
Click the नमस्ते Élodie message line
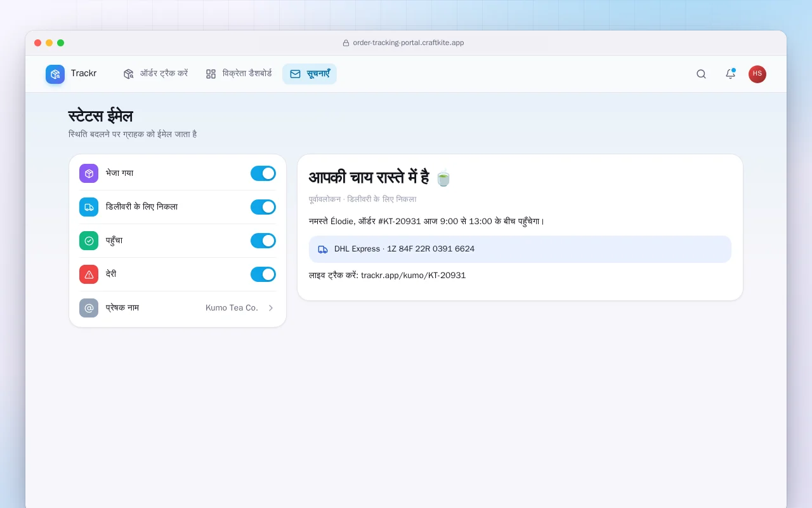426,222
